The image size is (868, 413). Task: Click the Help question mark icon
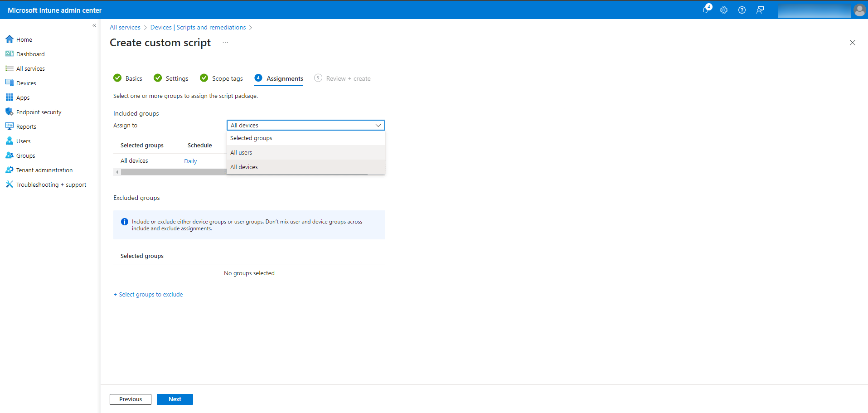click(742, 10)
